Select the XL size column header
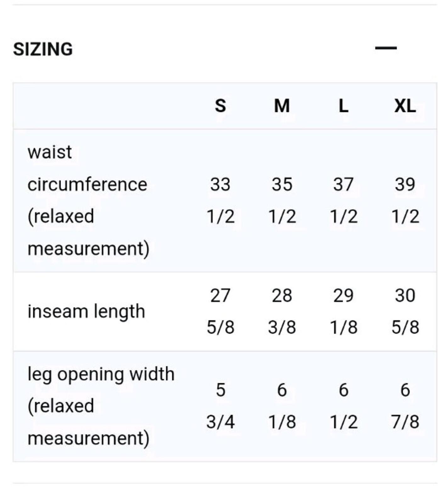 pos(405,106)
